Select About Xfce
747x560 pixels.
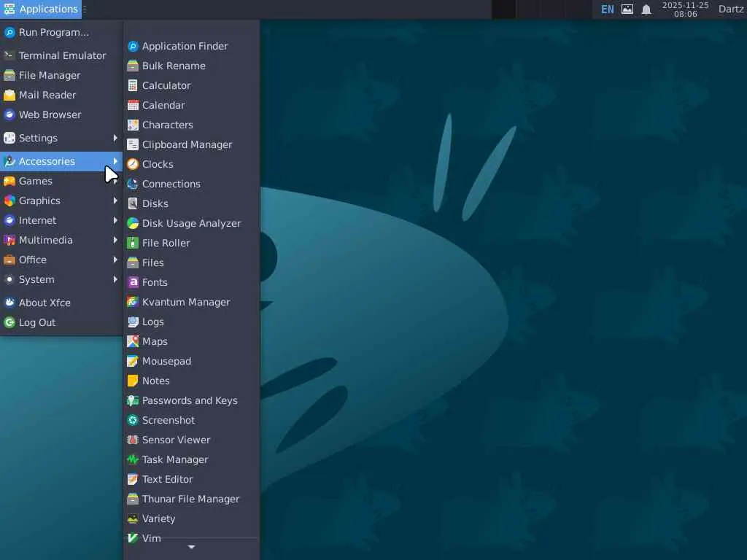pyautogui.click(x=61, y=303)
